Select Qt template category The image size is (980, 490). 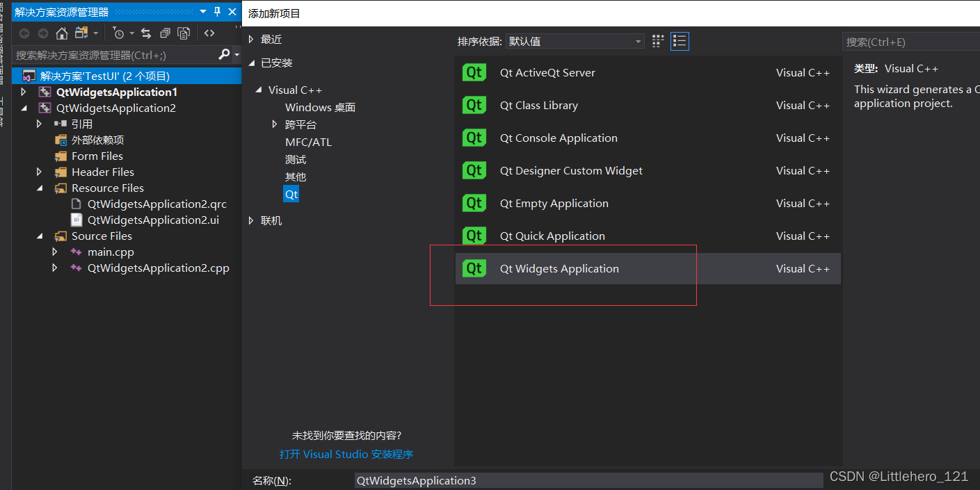coord(291,194)
